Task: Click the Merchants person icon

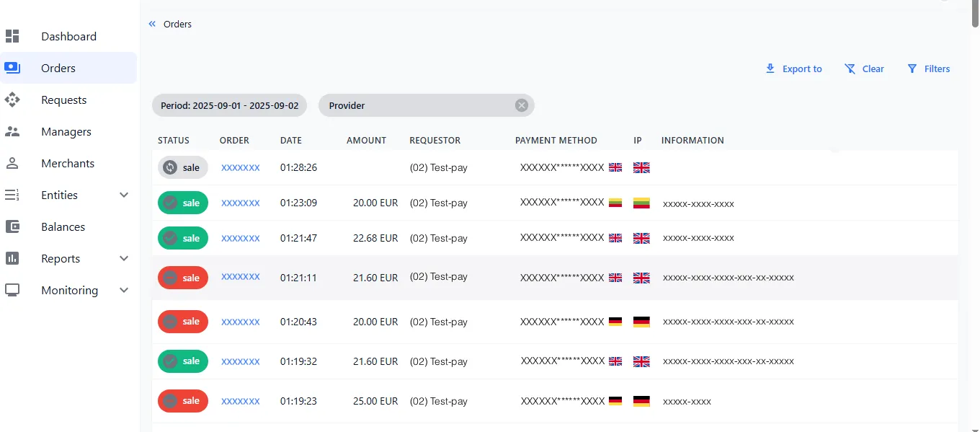Action: (x=12, y=163)
